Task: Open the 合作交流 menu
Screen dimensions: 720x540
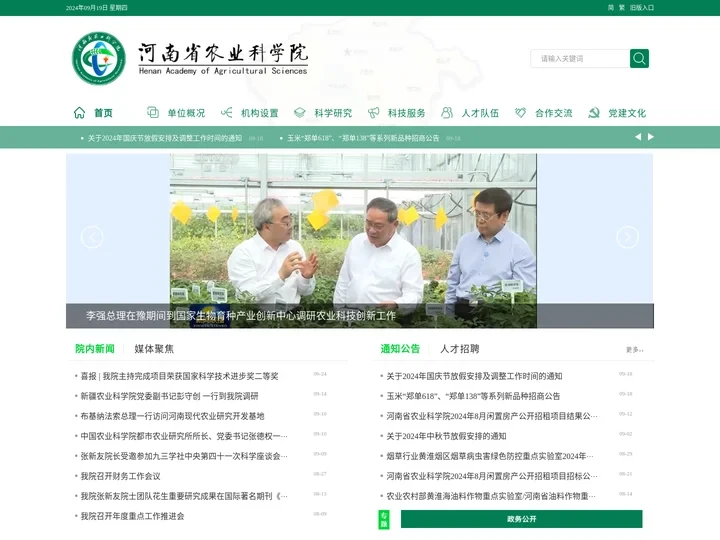Action: click(553, 113)
